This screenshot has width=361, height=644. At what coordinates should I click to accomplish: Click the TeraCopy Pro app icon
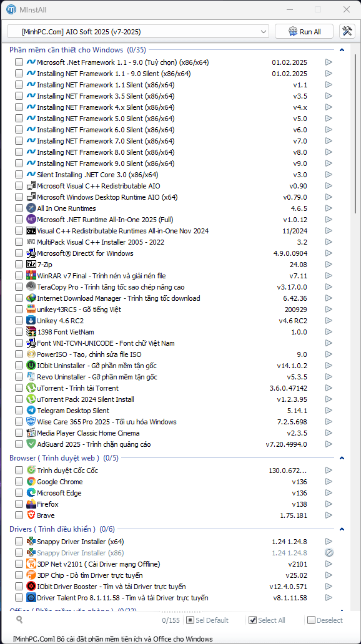point(31,286)
